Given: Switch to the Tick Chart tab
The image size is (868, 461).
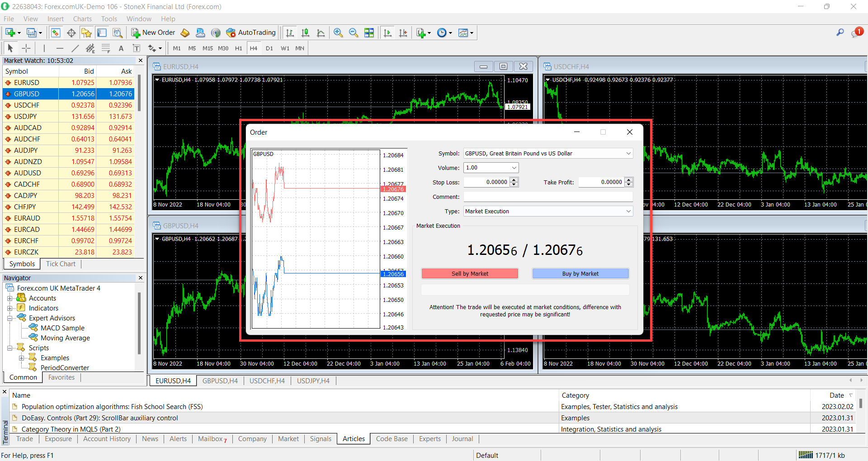Looking at the screenshot, I should (x=61, y=264).
